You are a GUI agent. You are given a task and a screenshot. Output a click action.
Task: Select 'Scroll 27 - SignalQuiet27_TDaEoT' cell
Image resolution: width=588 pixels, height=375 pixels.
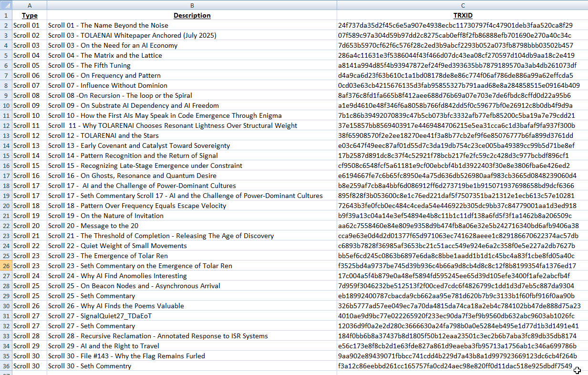[x=100, y=316]
